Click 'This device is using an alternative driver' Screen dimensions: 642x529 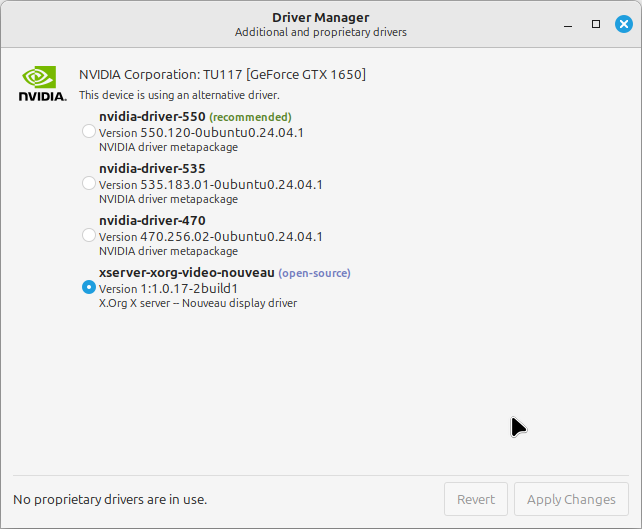coord(179,95)
